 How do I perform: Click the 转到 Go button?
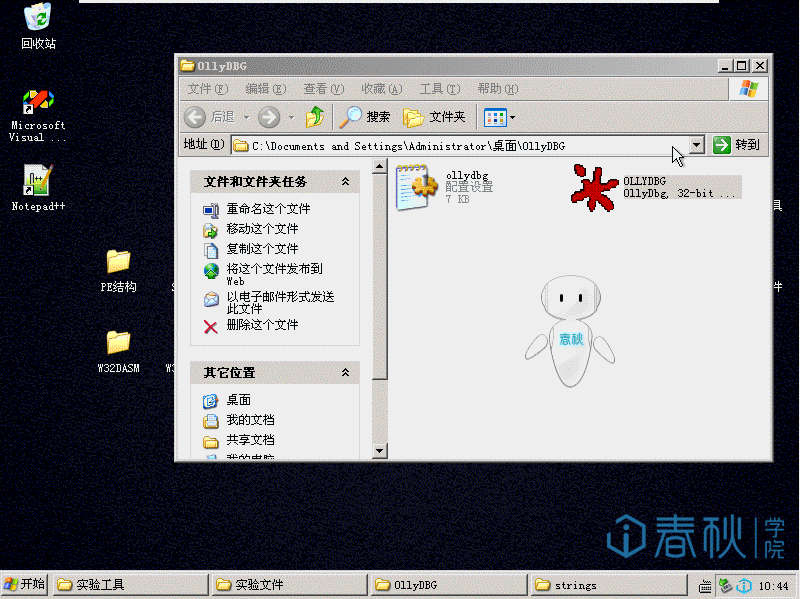737,145
